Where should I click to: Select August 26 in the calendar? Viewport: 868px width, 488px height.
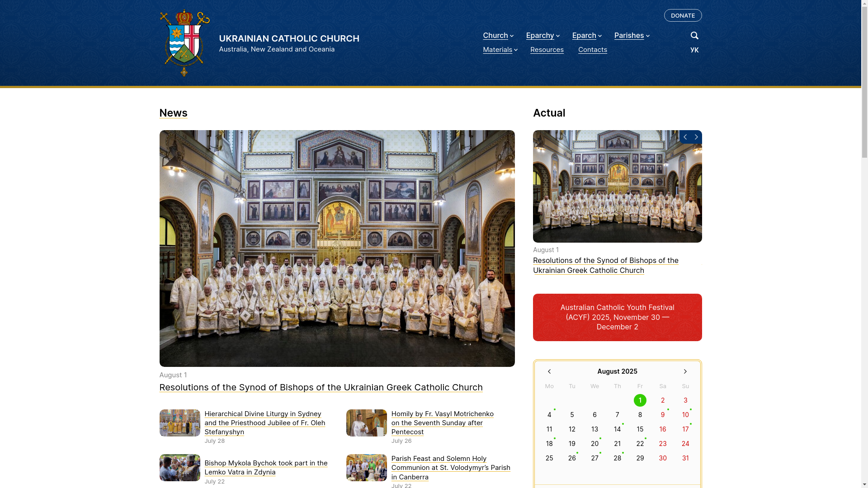572,458
